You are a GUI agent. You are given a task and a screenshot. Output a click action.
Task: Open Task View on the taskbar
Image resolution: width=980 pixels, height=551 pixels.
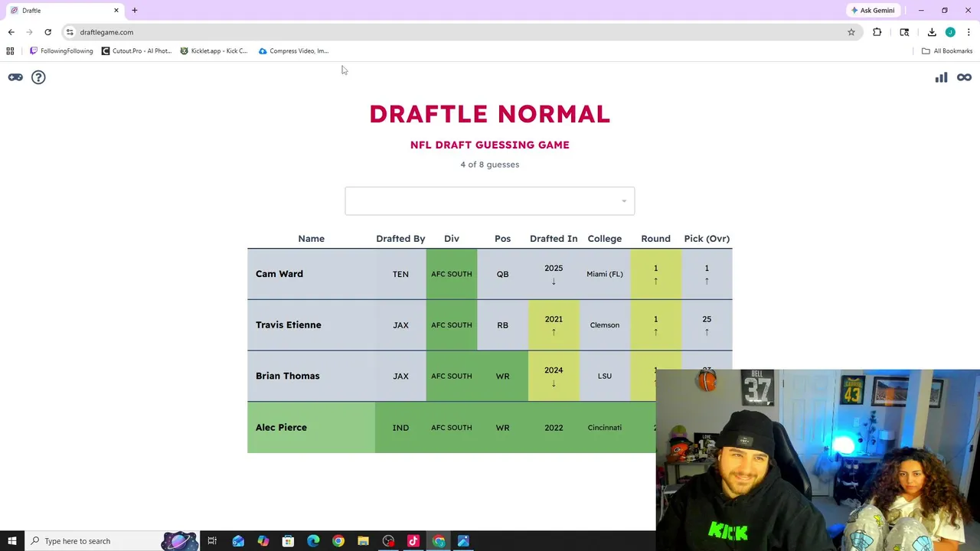point(212,541)
